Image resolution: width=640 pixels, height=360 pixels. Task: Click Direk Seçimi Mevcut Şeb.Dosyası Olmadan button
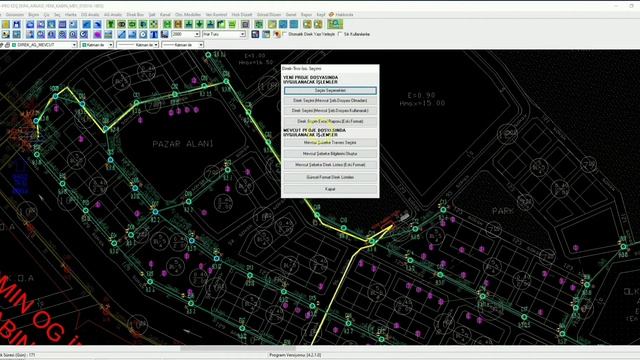[330, 100]
